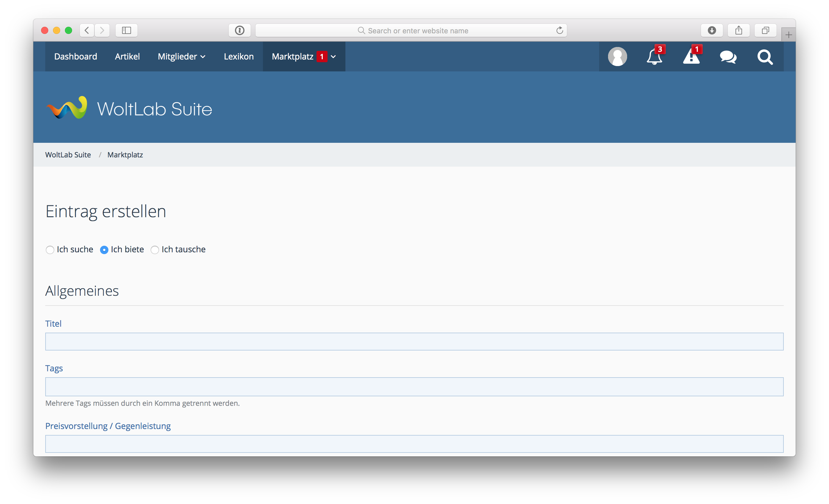The width and height of the screenshot is (829, 504).
Task: Toggle the Safari sidebar button
Action: click(127, 31)
